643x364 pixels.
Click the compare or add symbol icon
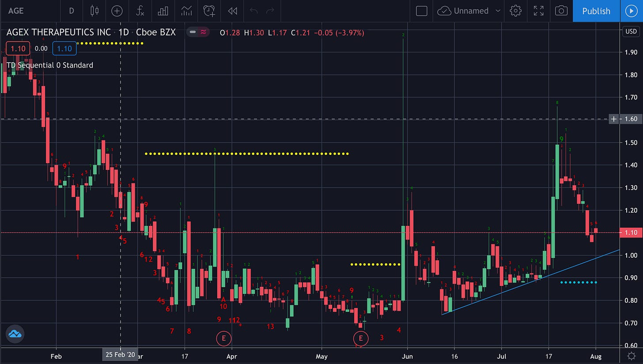pyautogui.click(x=117, y=11)
